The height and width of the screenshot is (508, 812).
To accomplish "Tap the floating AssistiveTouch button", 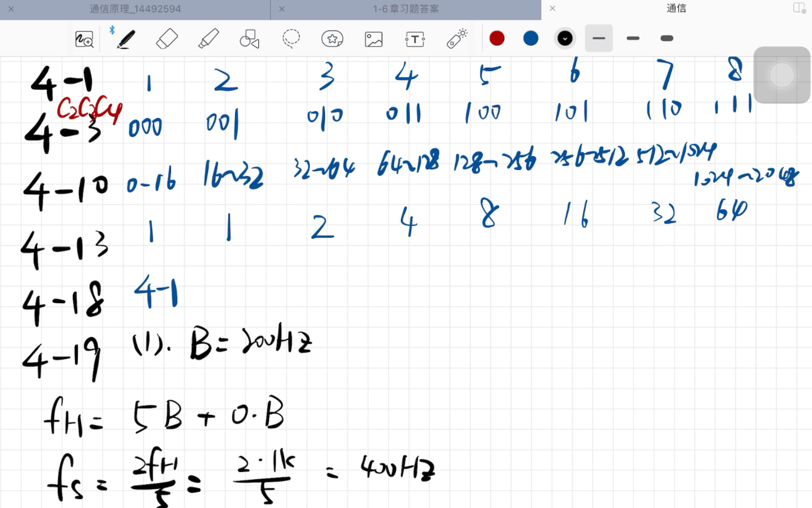I will click(782, 75).
